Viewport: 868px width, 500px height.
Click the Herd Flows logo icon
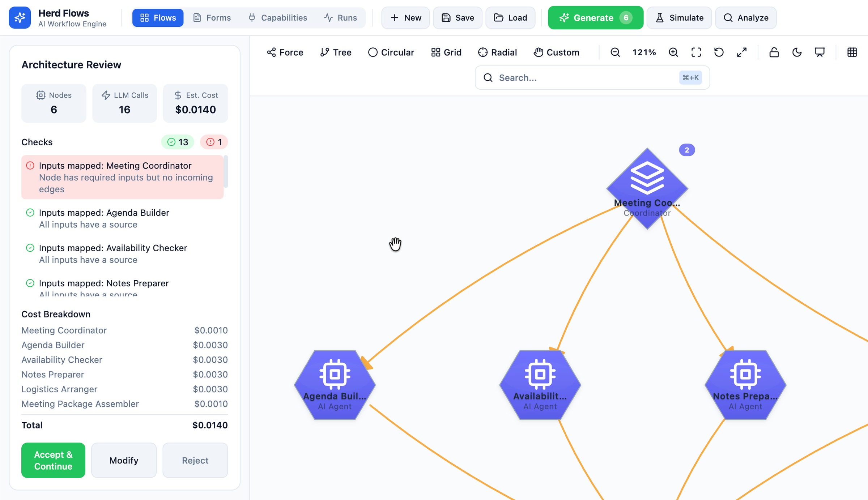pyautogui.click(x=20, y=18)
